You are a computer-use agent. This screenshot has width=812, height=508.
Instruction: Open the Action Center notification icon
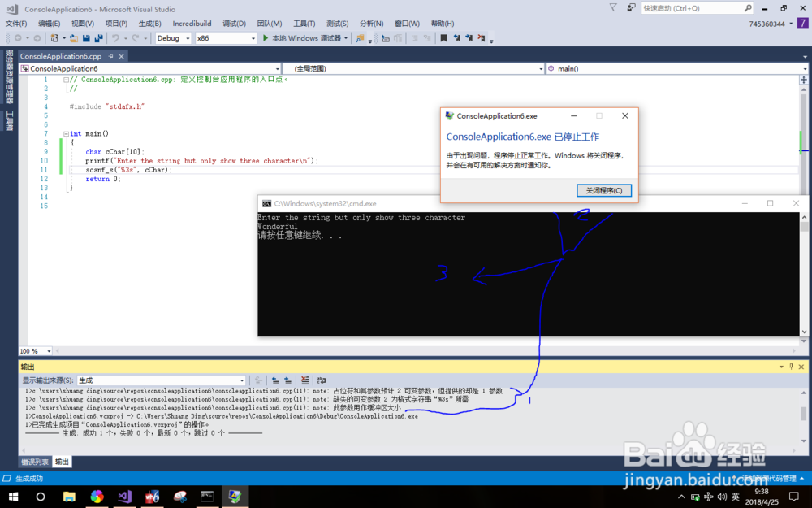[x=794, y=497]
